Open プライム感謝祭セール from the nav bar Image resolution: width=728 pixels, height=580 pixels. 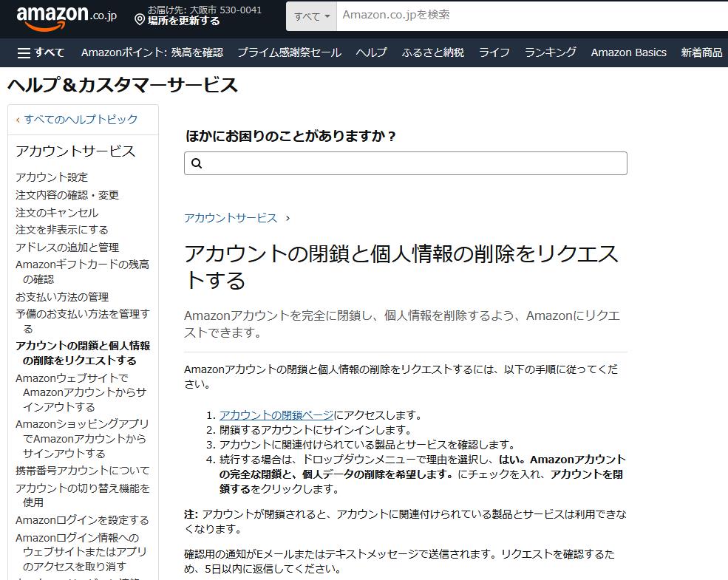point(287,52)
